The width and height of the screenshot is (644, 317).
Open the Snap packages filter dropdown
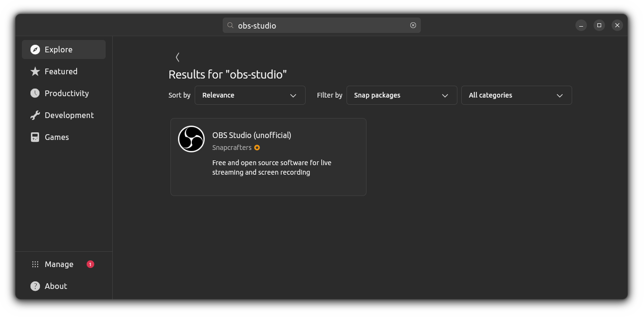(402, 95)
